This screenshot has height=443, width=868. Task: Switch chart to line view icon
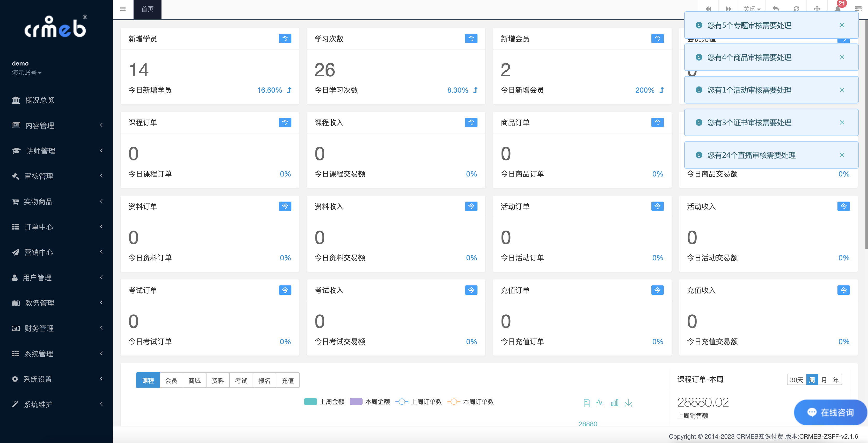point(600,403)
